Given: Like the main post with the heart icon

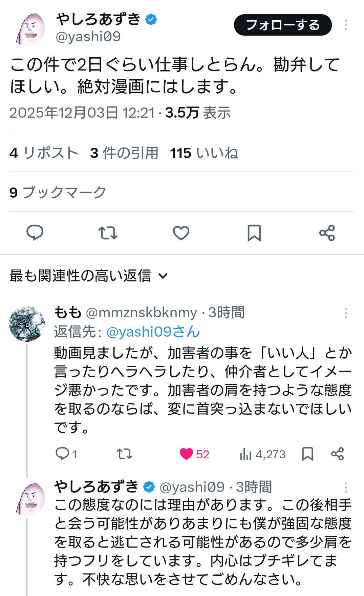Looking at the screenshot, I should [x=181, y=233].
